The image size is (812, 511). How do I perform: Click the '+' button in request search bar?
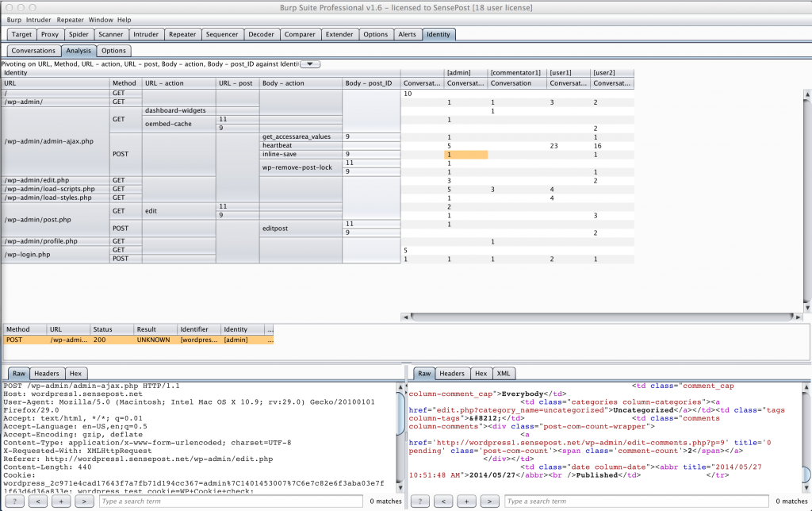(62, 501)
